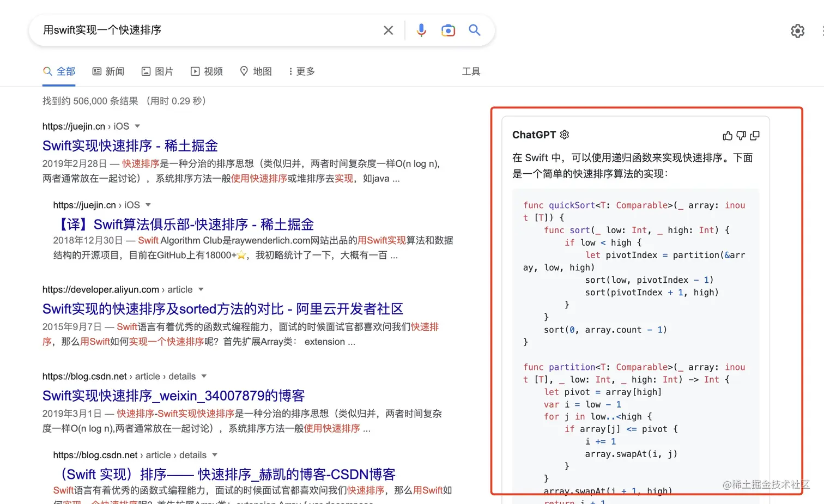Open the Swift实现快速排序_weixin 博客 link
The height and width of the screenshot is (504, 824).
174,396
